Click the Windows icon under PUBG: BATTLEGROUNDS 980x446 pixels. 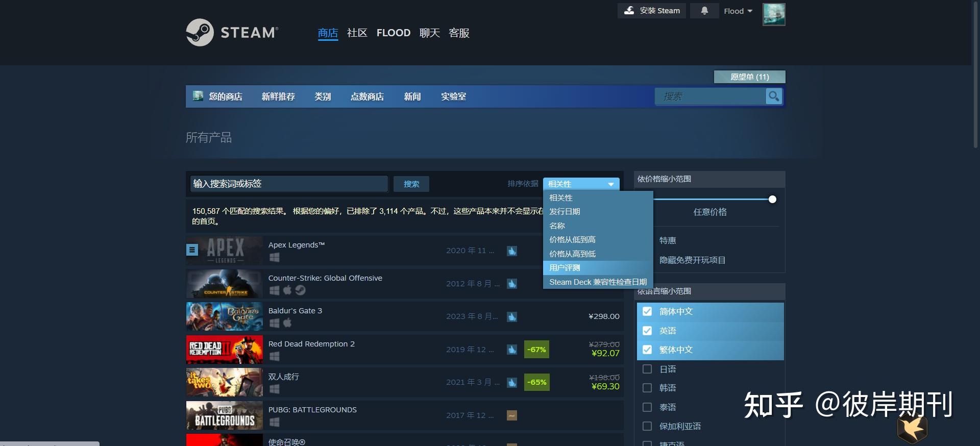tap(274, 422)
